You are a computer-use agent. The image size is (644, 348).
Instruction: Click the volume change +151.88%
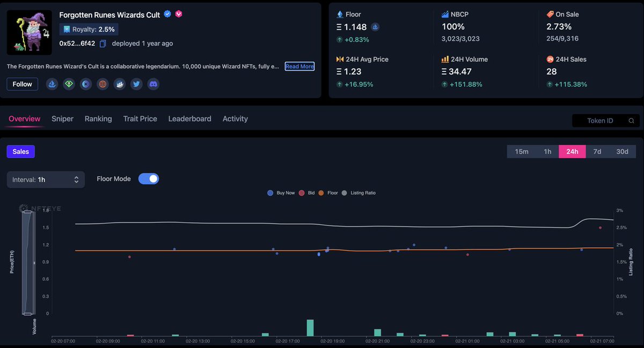(x=462, y=84)
